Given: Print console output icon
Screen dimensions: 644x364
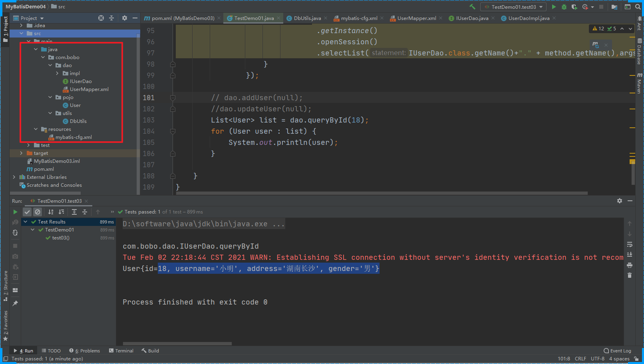Looking at the screenshot, I should tap(630, 265).
